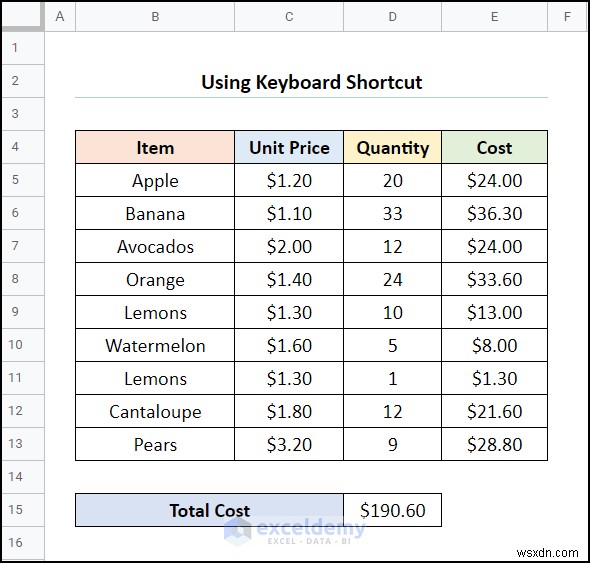Select the Avocados cell
The image size is (590, 563).
click(155, 247)
